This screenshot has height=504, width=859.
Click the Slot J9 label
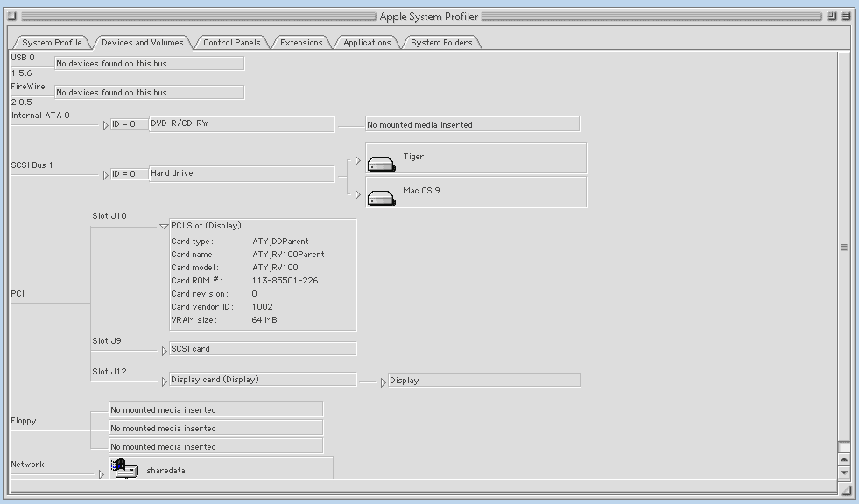tap(107, 341)
